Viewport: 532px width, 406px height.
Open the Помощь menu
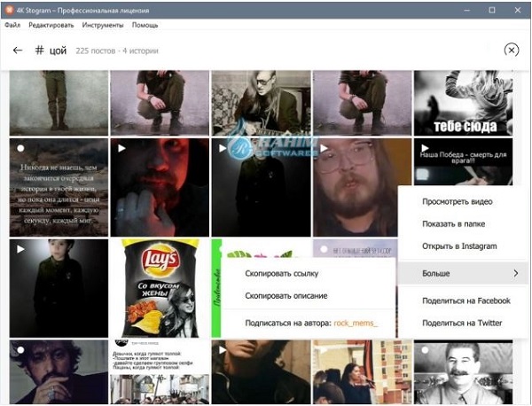(145, 25)
